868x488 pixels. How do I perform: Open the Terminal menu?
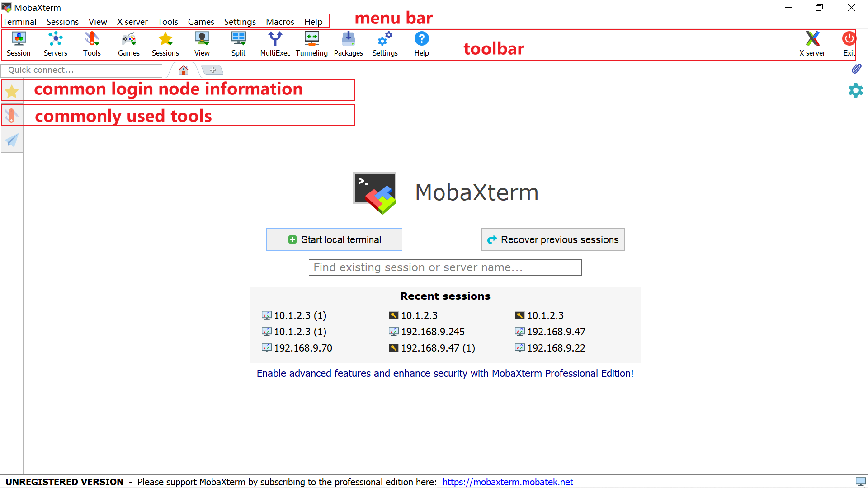19,22
